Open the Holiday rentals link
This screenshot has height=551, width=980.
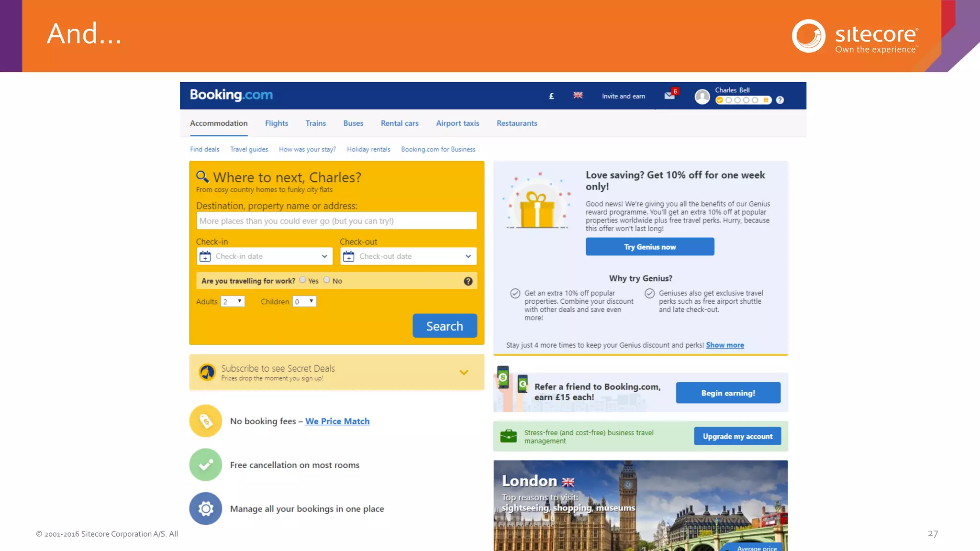tap(368, 149)
